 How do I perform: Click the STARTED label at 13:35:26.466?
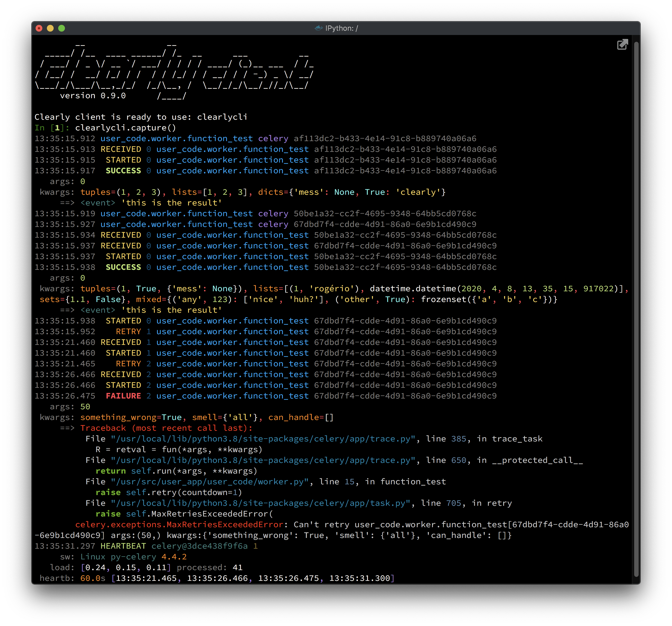(x=123, y=385)
